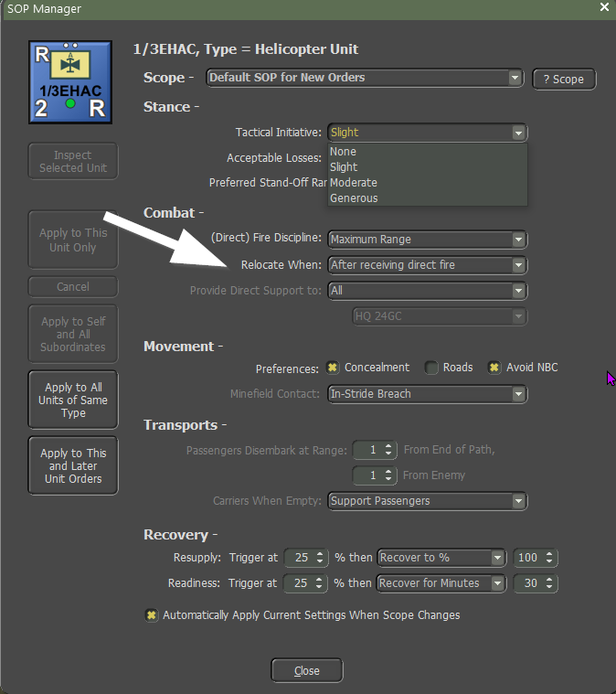
Task: Click the Close button at bottom
Action: 307,670
